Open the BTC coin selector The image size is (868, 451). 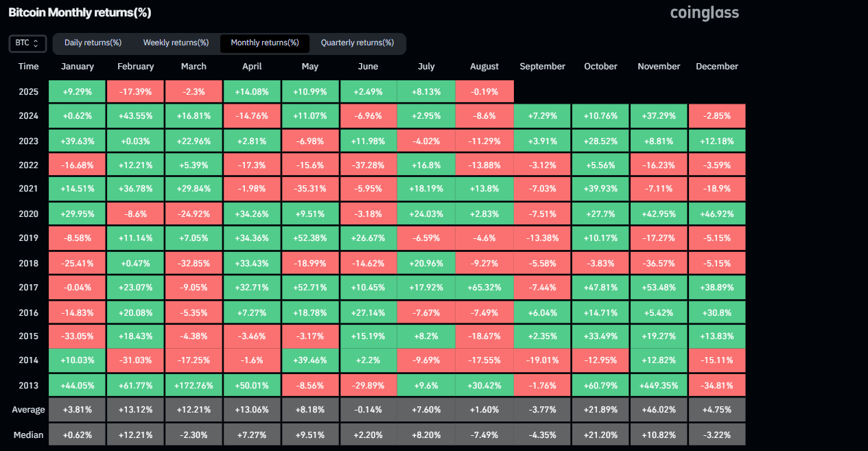(x=27, y=43)
